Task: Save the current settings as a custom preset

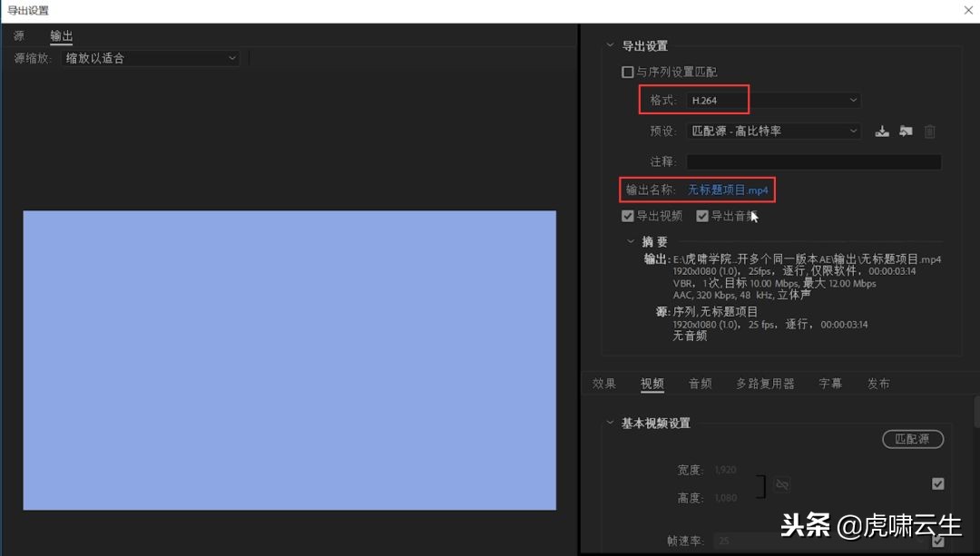Action: pos(882,131)
